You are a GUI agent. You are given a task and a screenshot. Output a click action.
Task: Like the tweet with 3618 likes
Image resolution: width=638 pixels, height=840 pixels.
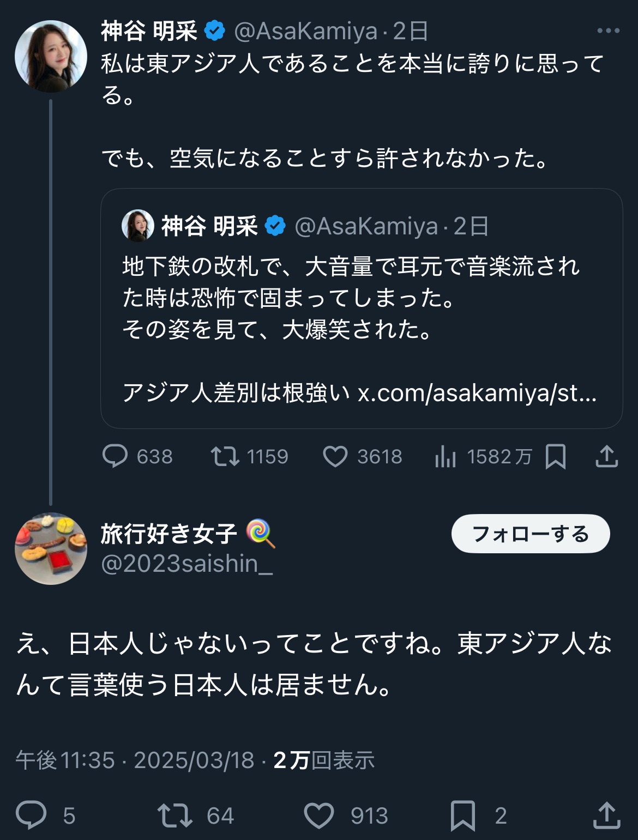tap(335, 456)
